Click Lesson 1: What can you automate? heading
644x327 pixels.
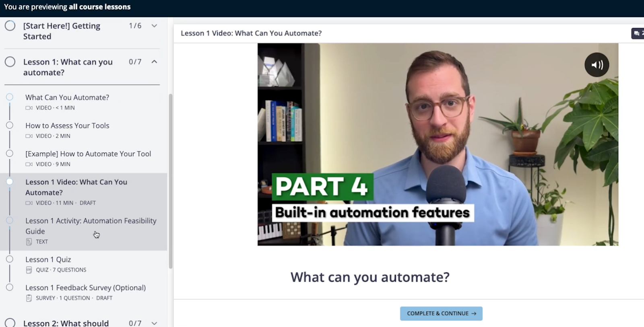68,67
